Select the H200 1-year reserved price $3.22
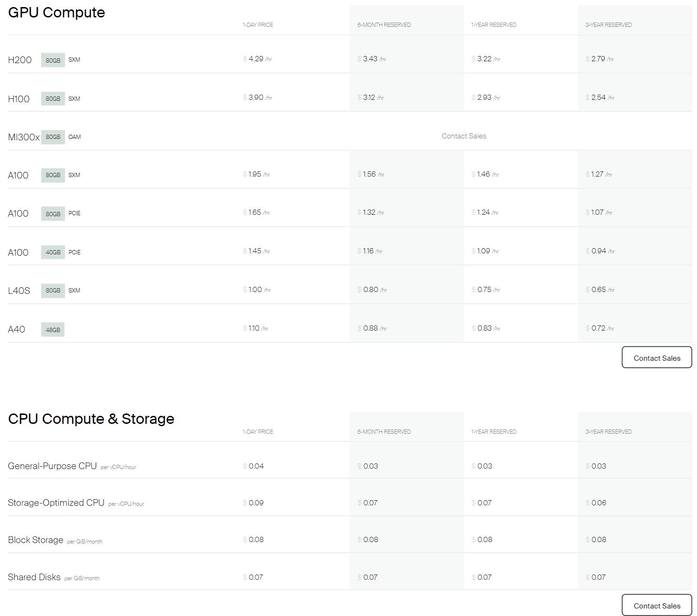This screenshot has height=616, width=697. click(486, 59)
